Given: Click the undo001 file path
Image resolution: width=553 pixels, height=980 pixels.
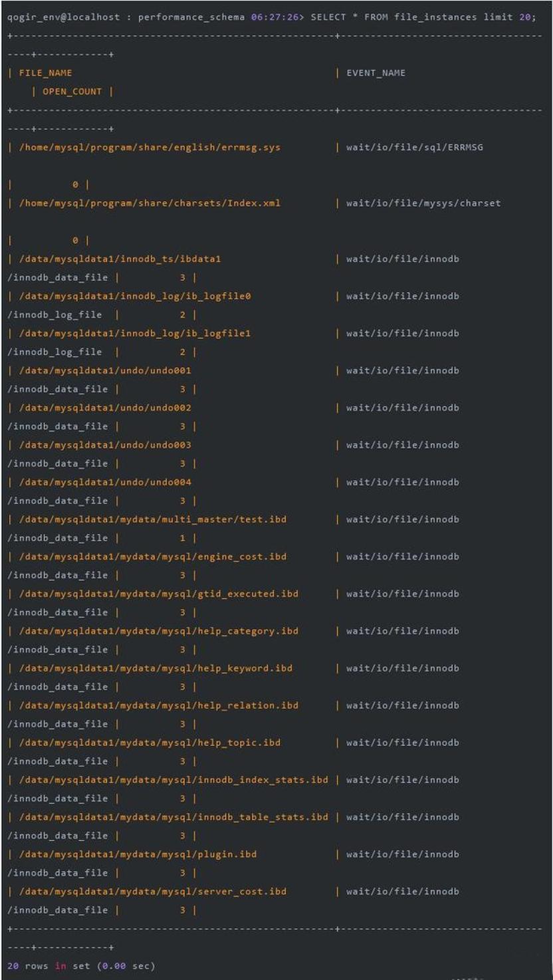Looking at the screenshot, I should pos(105,370).
